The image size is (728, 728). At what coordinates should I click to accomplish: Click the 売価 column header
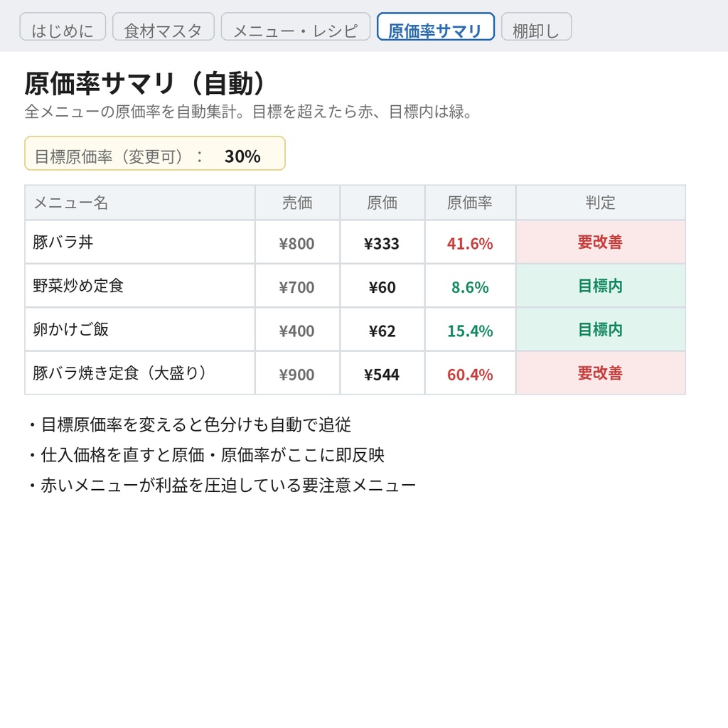point(297,203)
